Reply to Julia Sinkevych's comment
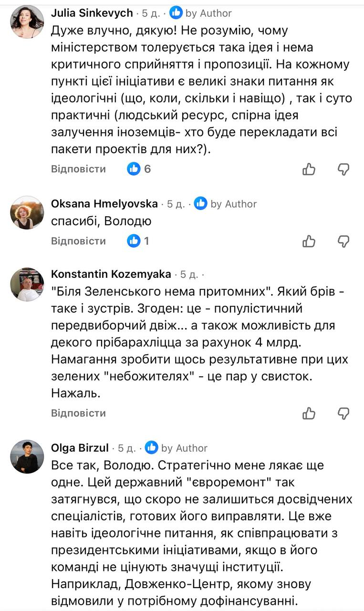This screenshot has width=364, height=611. click(x=78, y=169)
